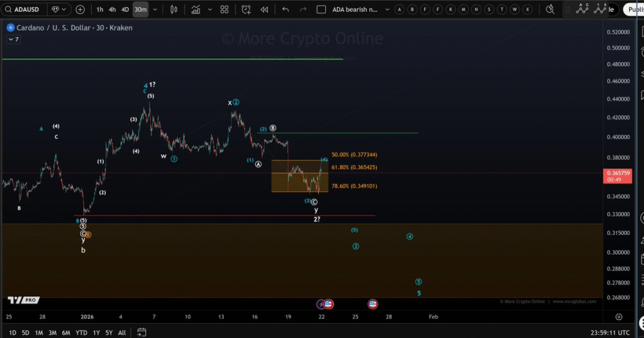Select the 4D timeframe interval
This screenshot has height=338, width=644.
point(125,9)
